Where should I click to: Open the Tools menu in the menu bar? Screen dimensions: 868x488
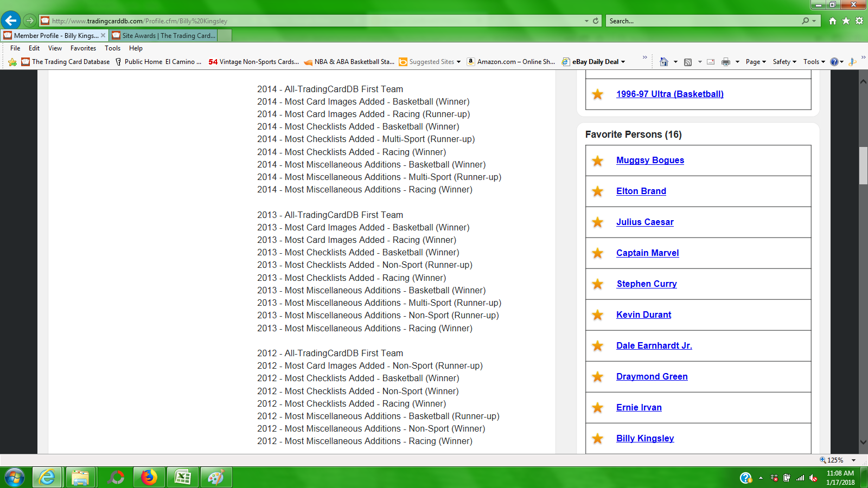(x=112, y=48)
